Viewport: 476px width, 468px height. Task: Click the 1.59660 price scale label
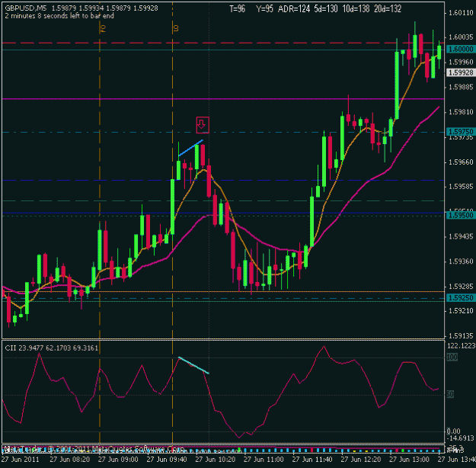(461, 162)
